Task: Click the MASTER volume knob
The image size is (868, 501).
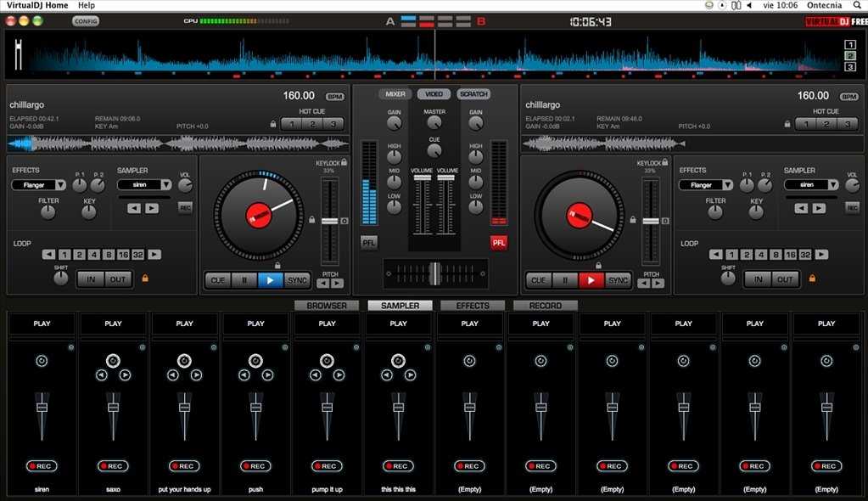Action: (x=434, y=122)
